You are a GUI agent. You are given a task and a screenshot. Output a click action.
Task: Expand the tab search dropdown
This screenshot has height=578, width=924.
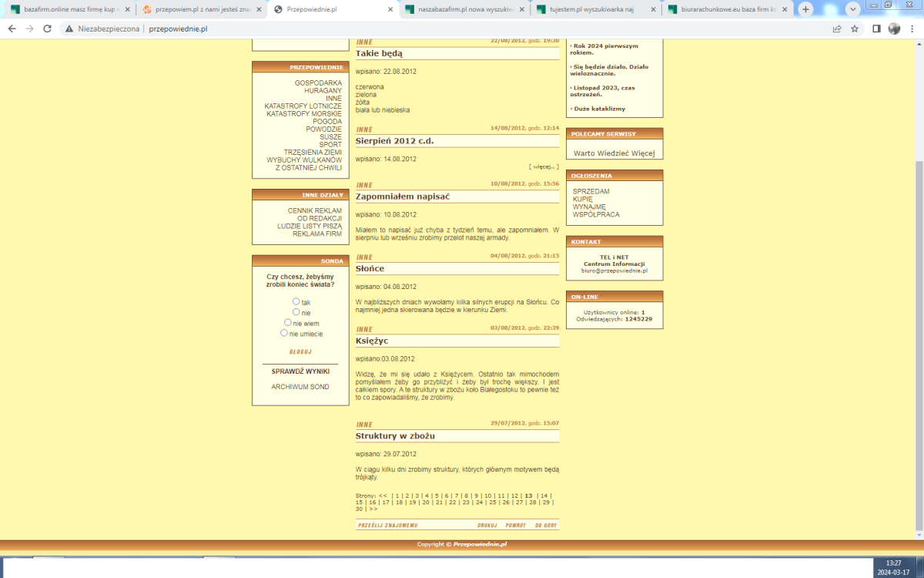coord(852,9)
